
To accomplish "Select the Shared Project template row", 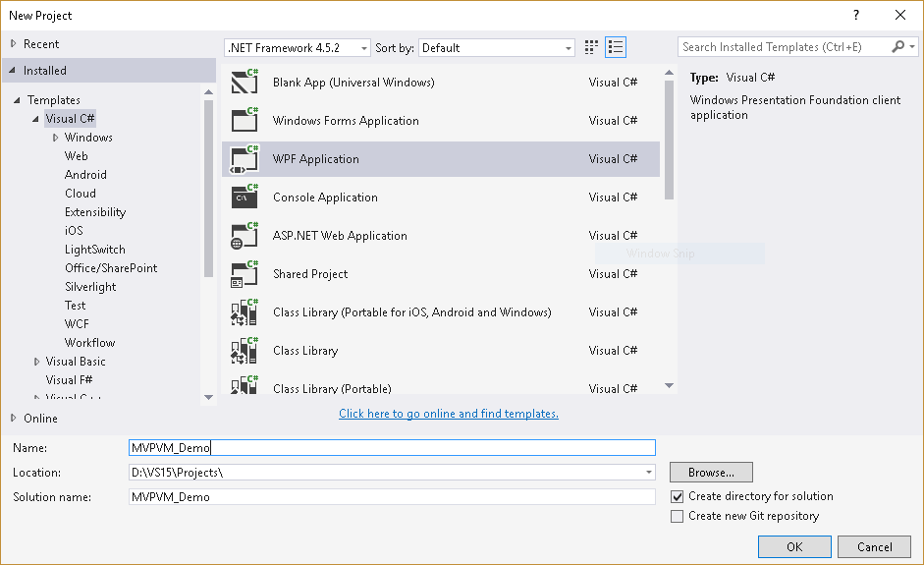I will coord(441,273).
